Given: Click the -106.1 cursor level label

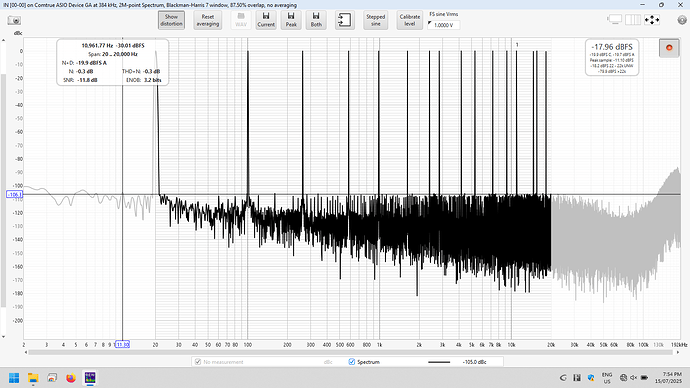Looking at the screenshot, I should click(x=14, y=194).
